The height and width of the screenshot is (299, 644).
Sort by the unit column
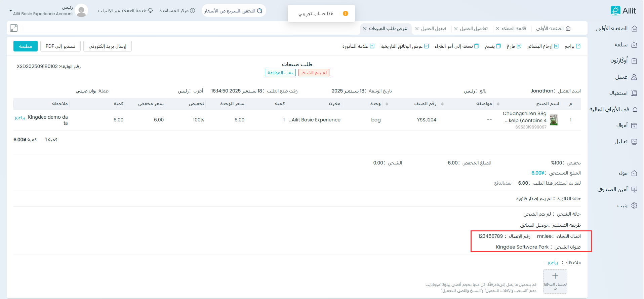point(387,104)
